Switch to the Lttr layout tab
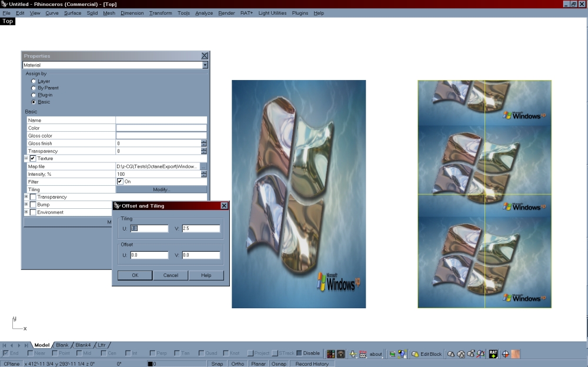This screenshot has width=588, height=367. click(102, 345)
